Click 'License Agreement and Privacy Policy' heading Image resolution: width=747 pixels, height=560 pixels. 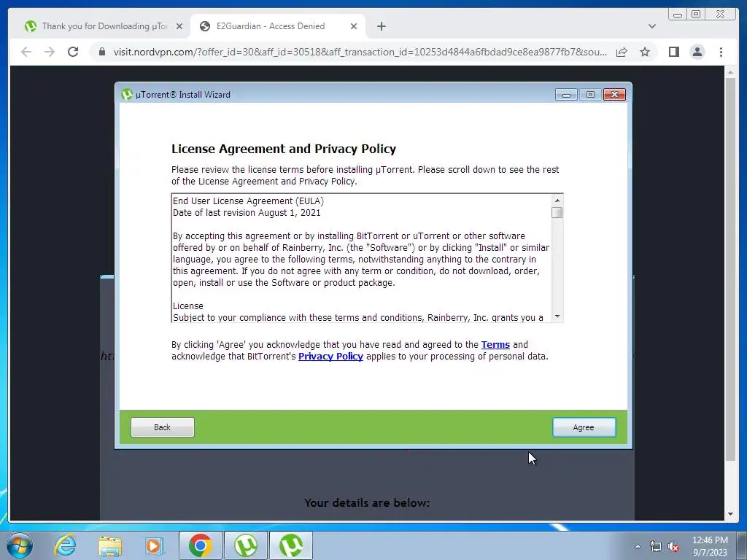coord(284,149)
